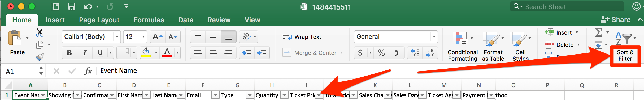Click the Save icon in title bar
The width and height of the screenshot is (644, 100).
72,6
